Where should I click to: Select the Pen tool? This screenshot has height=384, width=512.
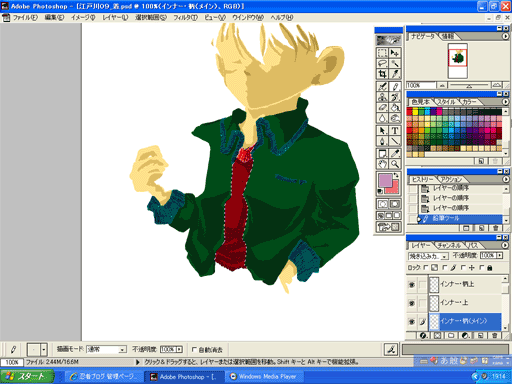(x=382, y=141)
